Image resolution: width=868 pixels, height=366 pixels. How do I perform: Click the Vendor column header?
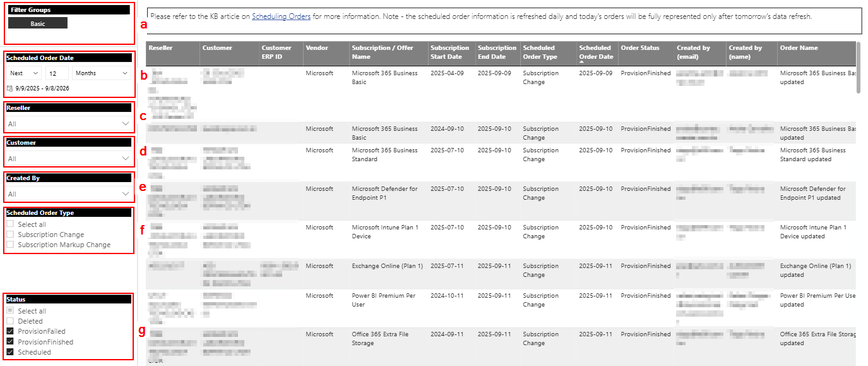coord(326,54)
